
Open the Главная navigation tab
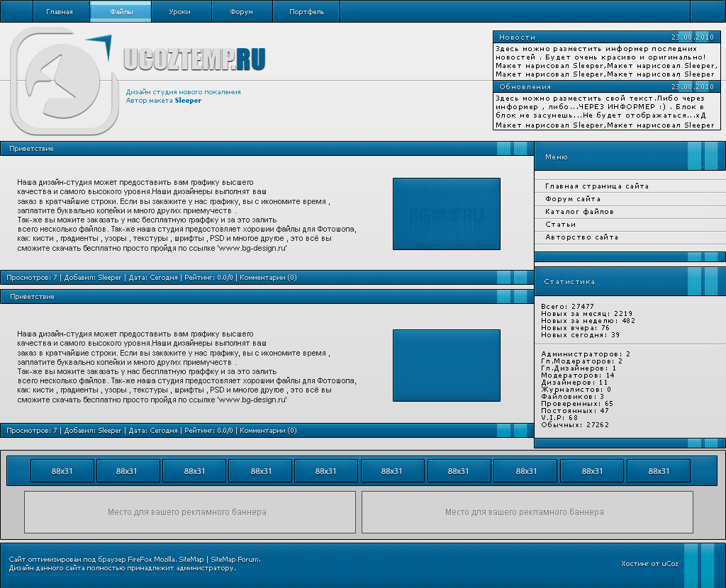pyautogui.click(x=61, y=11)
